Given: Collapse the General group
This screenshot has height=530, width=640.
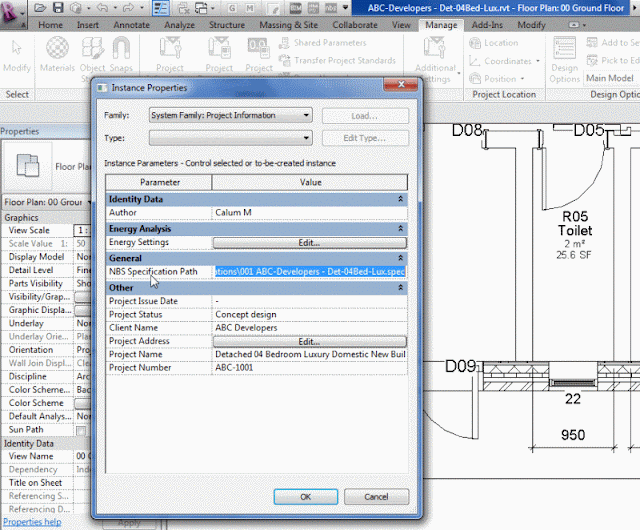Looking at the screenshot, I should (x=400, y=258).
